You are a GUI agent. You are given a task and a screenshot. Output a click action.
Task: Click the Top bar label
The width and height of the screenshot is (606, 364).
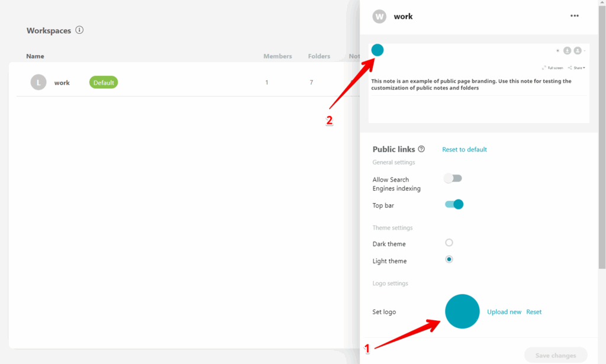click(383, 205)
